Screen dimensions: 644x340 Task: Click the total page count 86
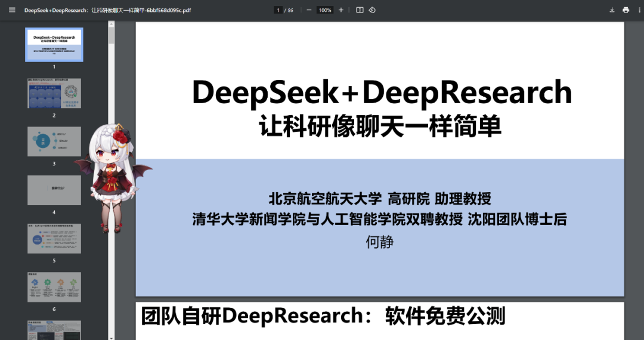pyautogui.click(x=290, y=10)
